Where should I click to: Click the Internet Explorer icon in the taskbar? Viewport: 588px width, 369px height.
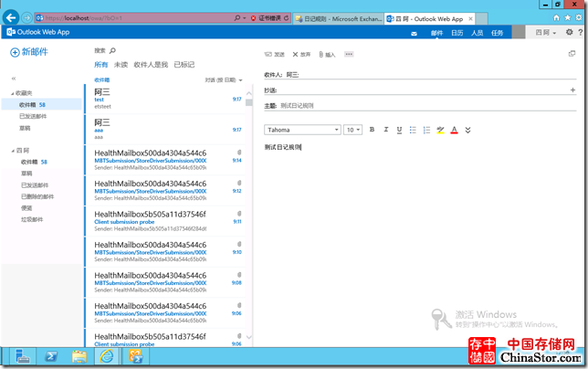(107, 356)
